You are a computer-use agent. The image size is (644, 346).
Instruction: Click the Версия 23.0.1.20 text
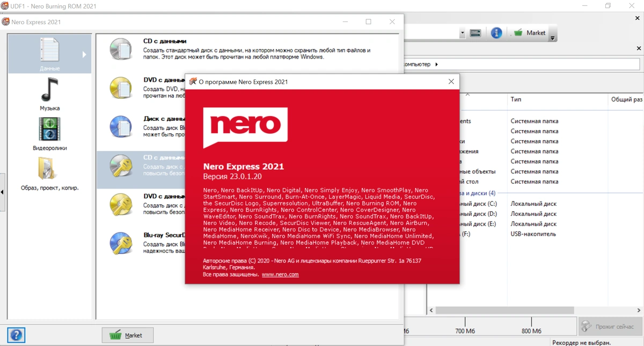(232, 177)
